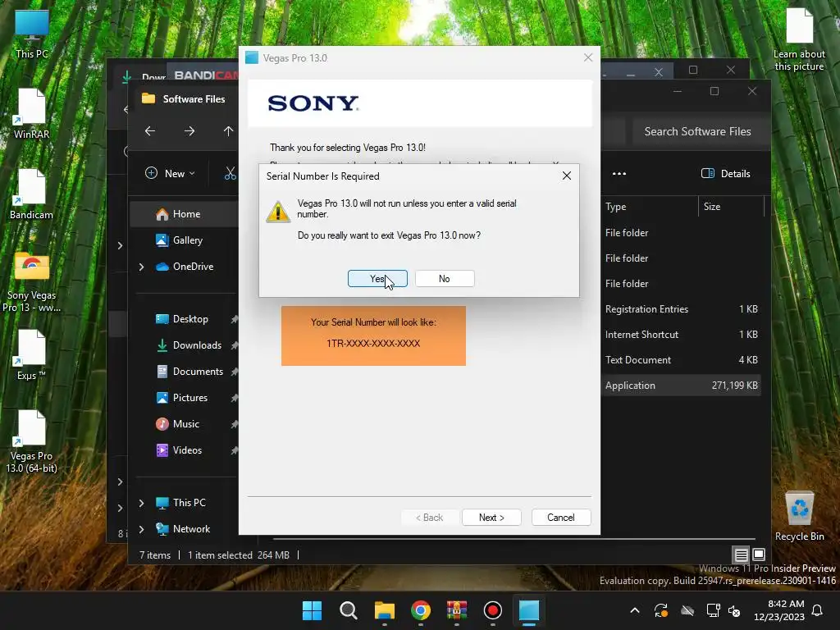Choose No in the serial number dialog

[x=444, y=279]
